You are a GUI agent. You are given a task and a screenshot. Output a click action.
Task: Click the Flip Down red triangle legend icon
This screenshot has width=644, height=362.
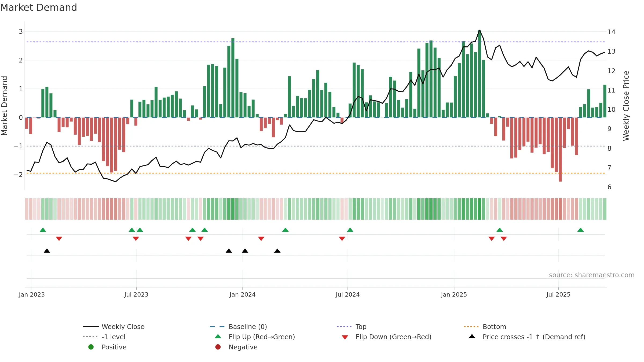(345, 337)
